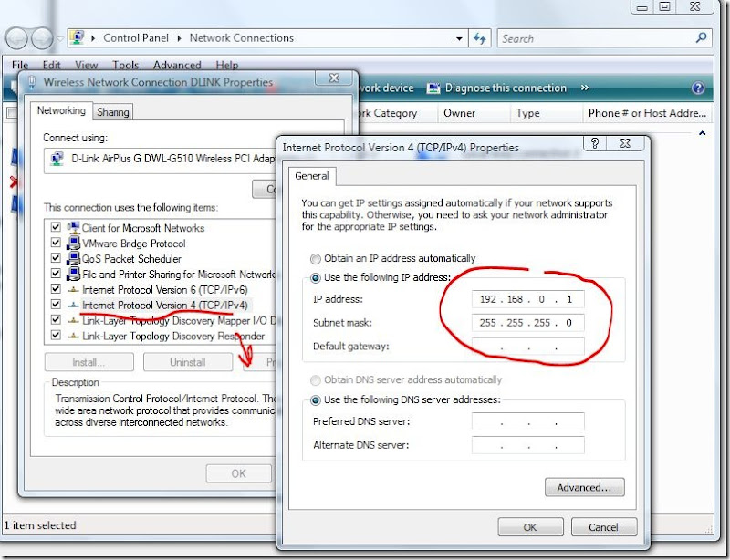The image size is (730, 560).
Task: Click the Default gateway input field
Action: 528,346
